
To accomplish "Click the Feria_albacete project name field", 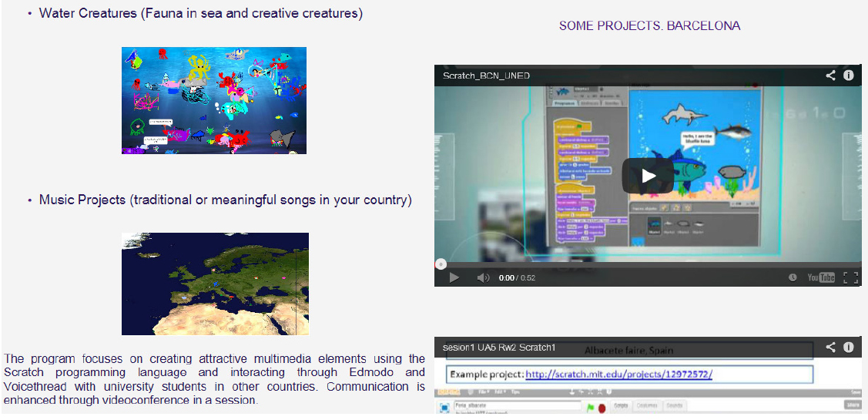I will pos(516,405).
